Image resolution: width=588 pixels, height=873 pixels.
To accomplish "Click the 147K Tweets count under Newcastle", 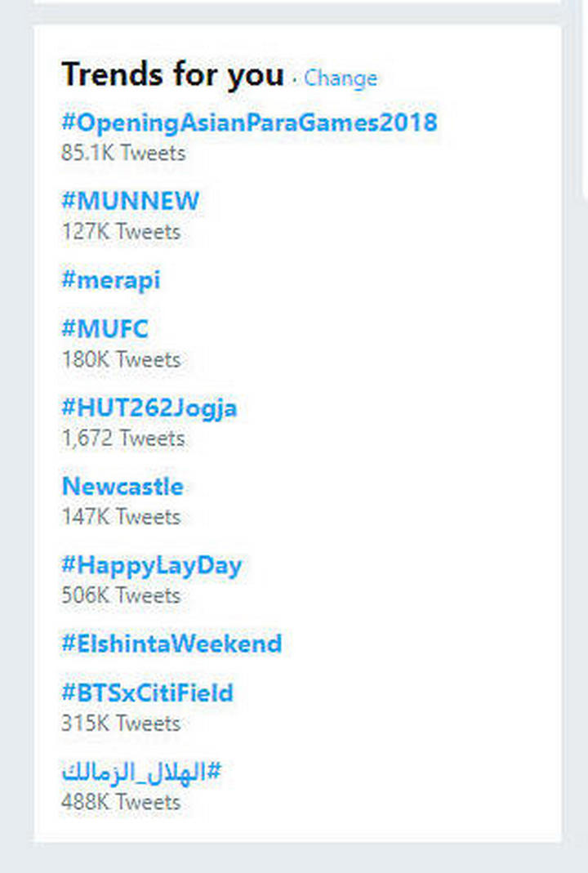I will (121, 517).
